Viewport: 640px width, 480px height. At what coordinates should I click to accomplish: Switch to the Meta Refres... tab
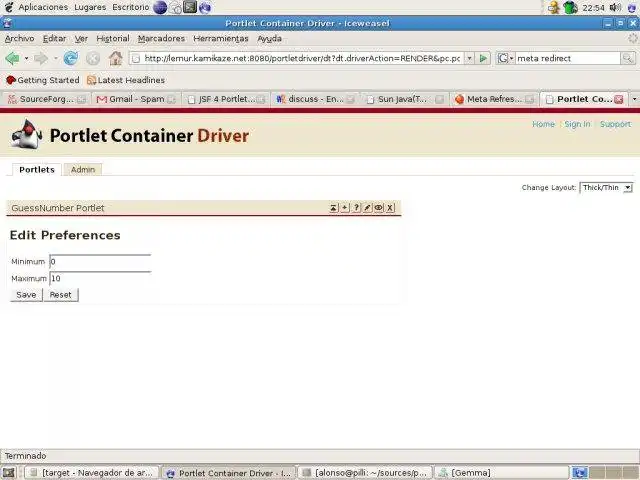pos(494,99)
